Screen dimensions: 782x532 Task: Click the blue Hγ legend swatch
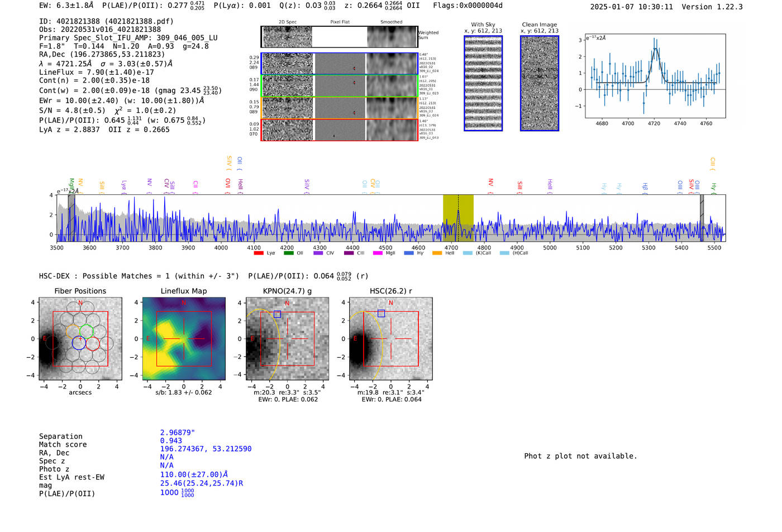click(x=409, y=253)
